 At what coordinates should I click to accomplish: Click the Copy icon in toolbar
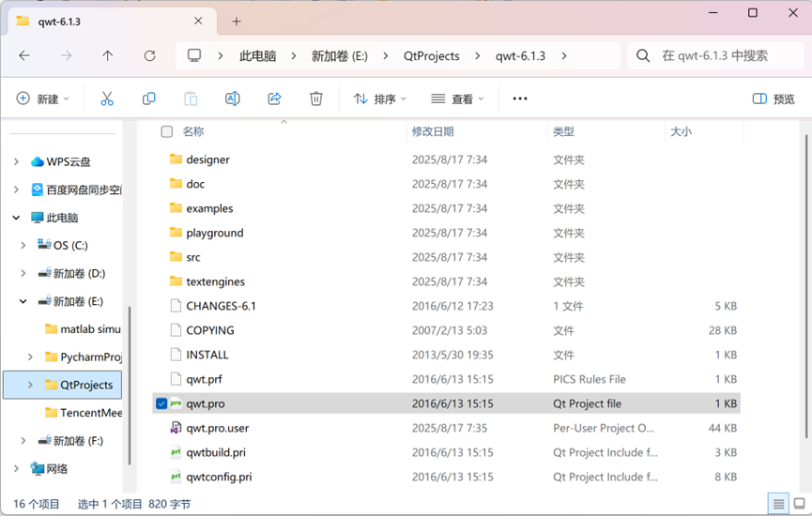148,99
